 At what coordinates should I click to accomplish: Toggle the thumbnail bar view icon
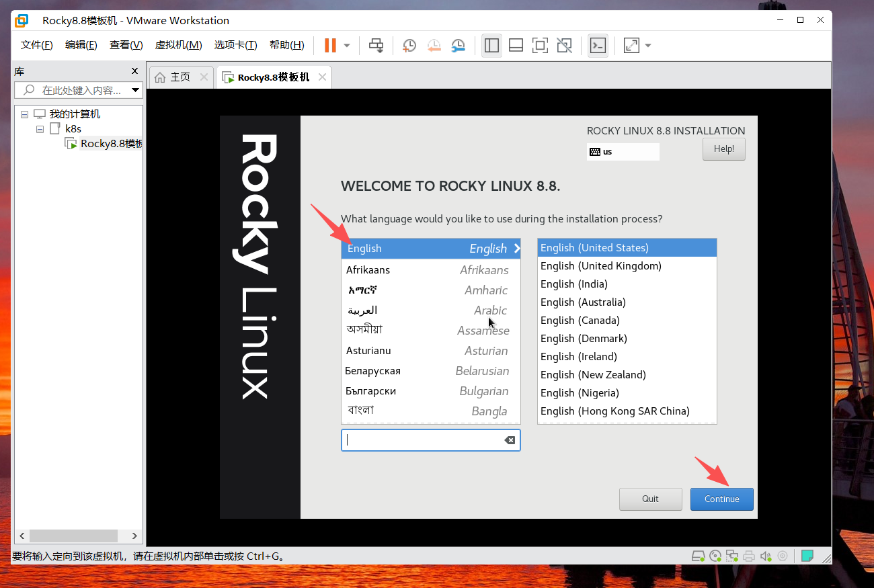tap(516, 45)
